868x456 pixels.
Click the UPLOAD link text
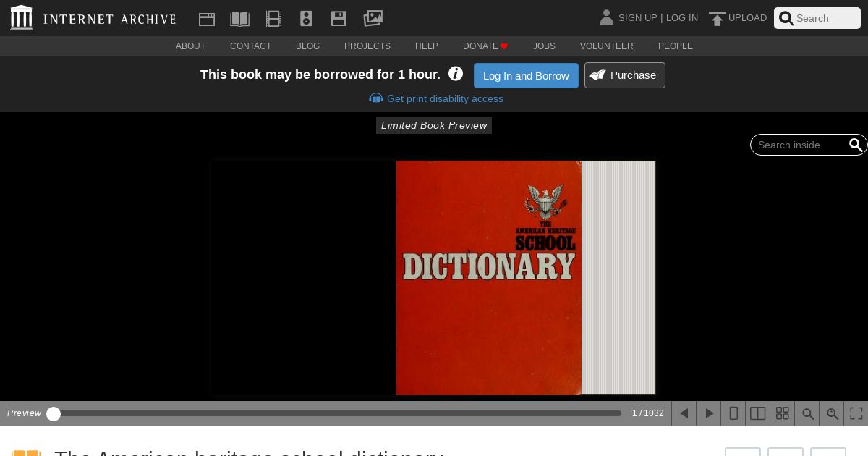(x=748, y=18)
